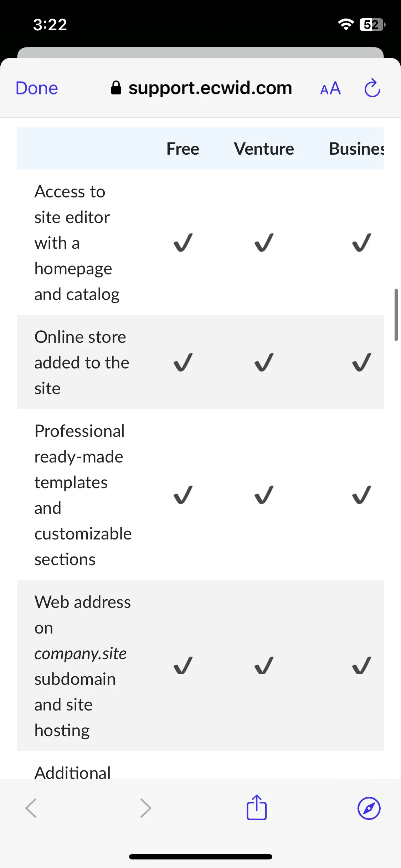Go forward with the right chevron
401x868 pixels.
146,808
